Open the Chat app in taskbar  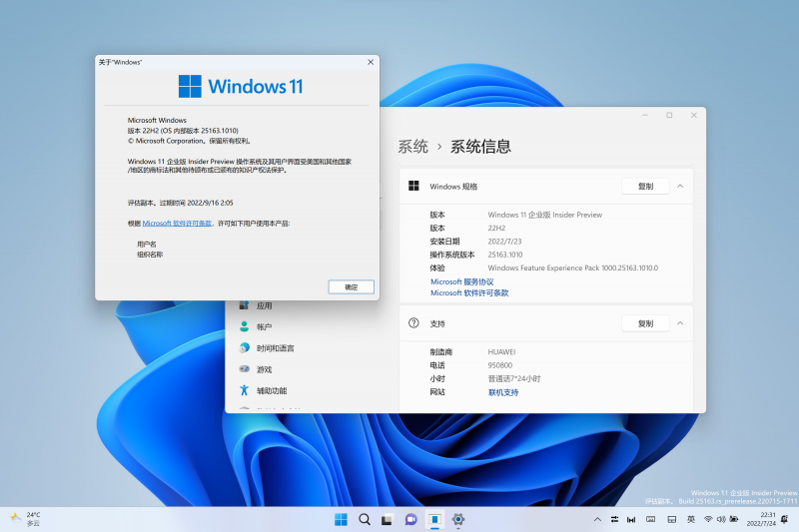coord(410,520)
